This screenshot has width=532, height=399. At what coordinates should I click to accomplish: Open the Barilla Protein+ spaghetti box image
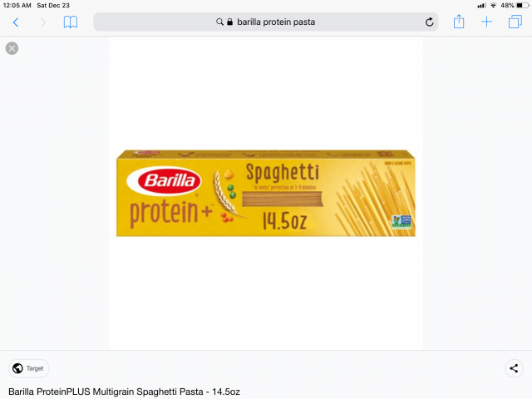pos(266,193)
